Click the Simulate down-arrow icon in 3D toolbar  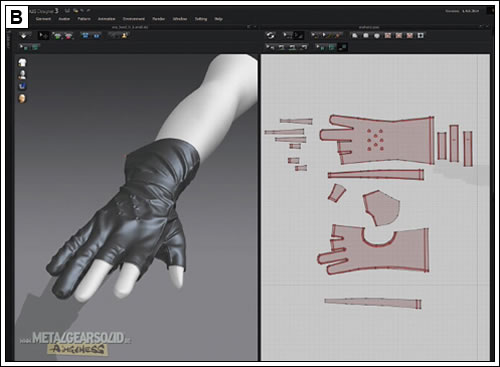point(24,35)
